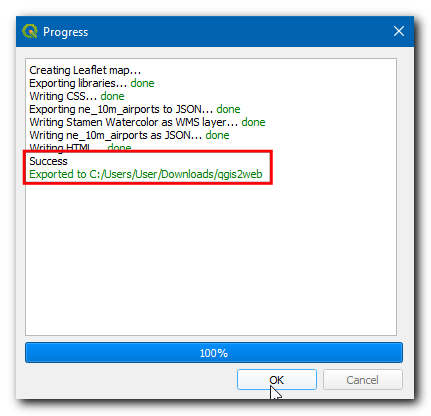Click the 'Exporting libraries...' log line
The width and height of the screenshot is (431, 416).
click(92, 83)
